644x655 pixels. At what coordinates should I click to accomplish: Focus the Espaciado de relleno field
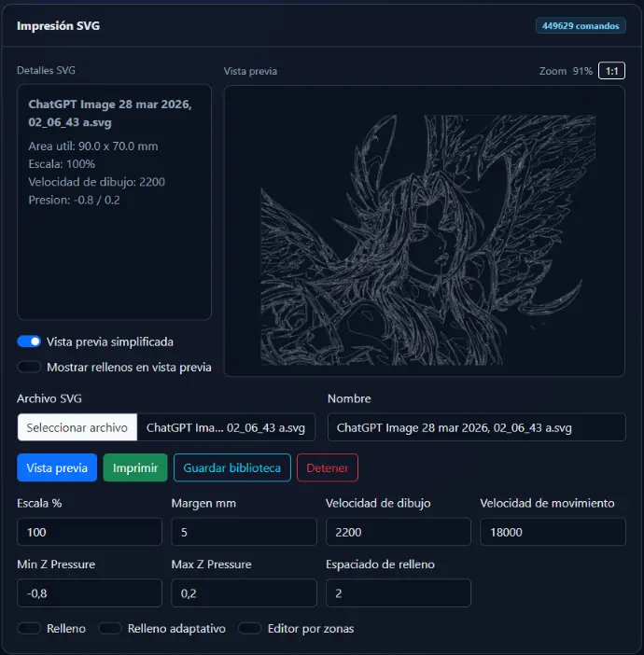(398, 592)
